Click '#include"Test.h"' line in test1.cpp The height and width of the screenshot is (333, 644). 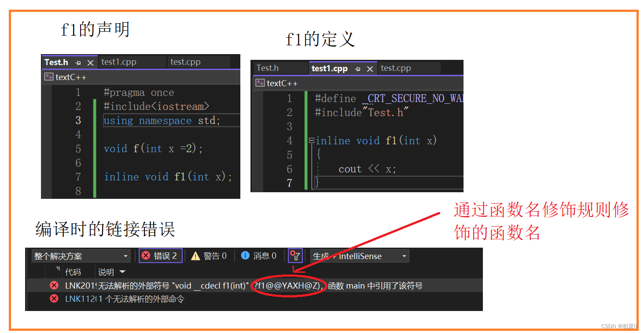(x=362, y=112)
